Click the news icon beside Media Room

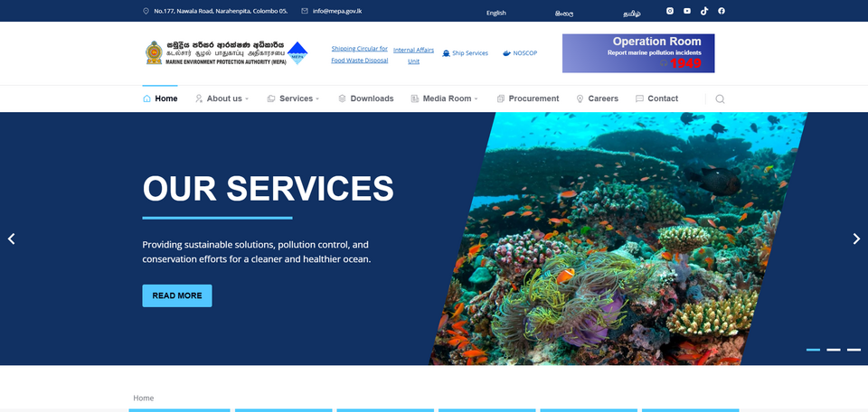click(415, 99)
